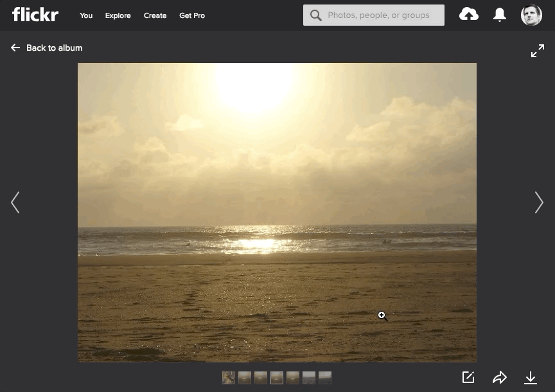Select the first filmstrip thumbnail
Viewport: 555px width, 392px height.
coord(229,378)
